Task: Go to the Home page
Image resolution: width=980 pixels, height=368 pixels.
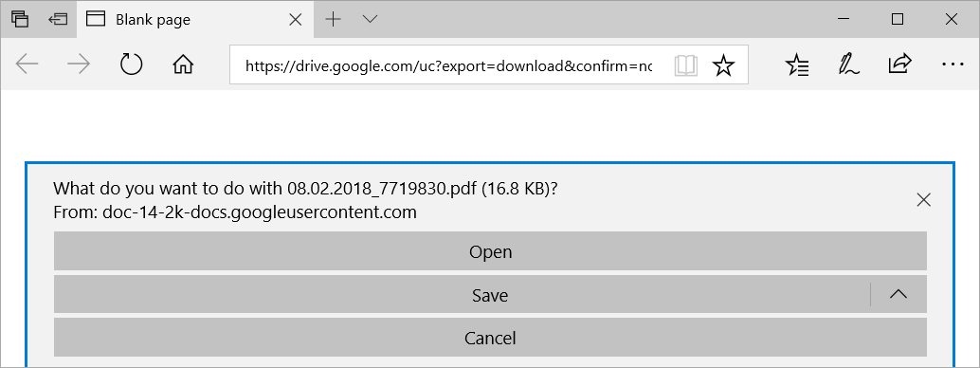Action: pos(183,64)
